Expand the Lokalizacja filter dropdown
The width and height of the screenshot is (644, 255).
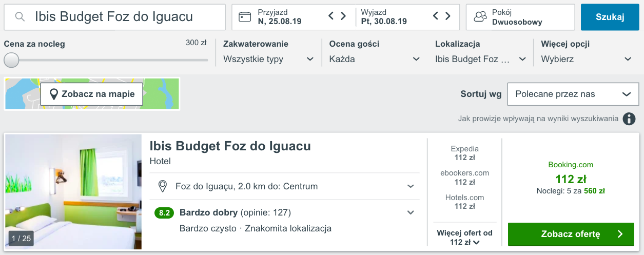click(x=480, y=59)
